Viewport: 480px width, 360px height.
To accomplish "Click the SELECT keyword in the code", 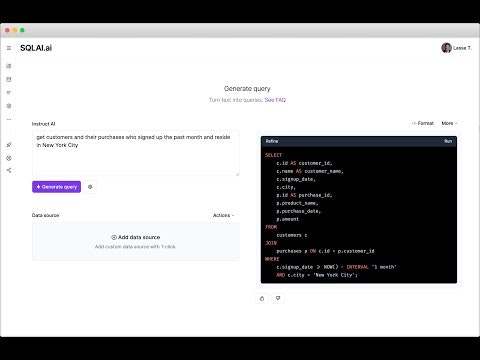I will tap(273, 155).
